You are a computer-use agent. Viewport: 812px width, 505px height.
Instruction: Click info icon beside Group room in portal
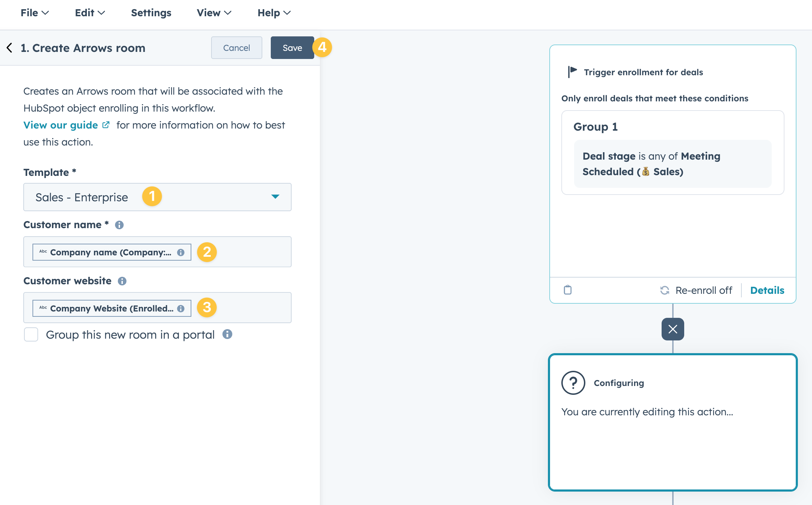pos(227,334)
